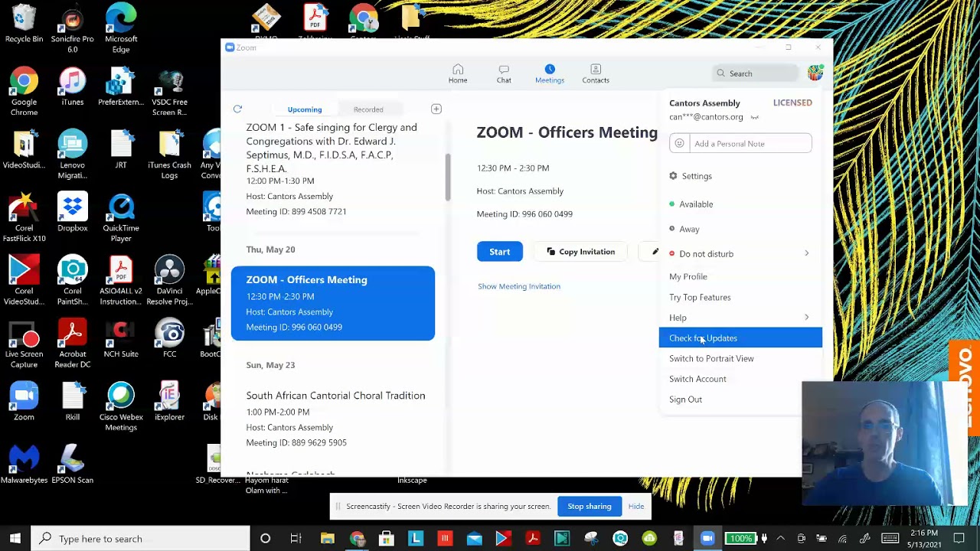Open the Microsoft Edge desktop icon
Image resolution: width=980 pixels, height=551 pixels.
pyautogui.click(x=121, y=29)
